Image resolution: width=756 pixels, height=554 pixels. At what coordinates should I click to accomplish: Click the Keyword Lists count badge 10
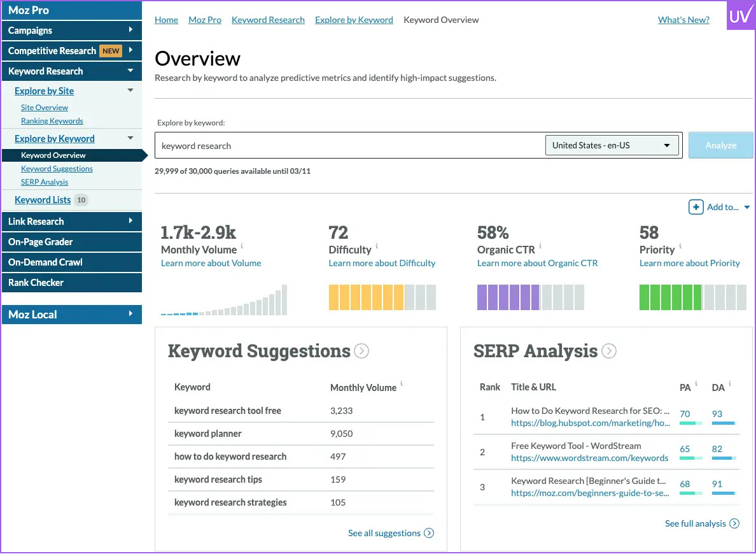click(81, 200)
